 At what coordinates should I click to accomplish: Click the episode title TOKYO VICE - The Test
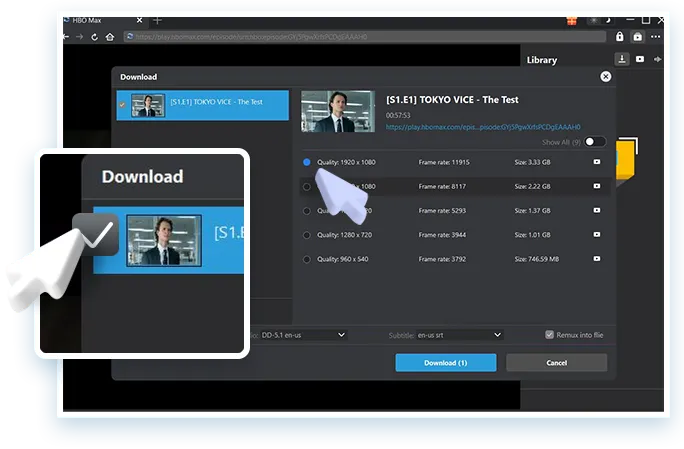(452, 100)
